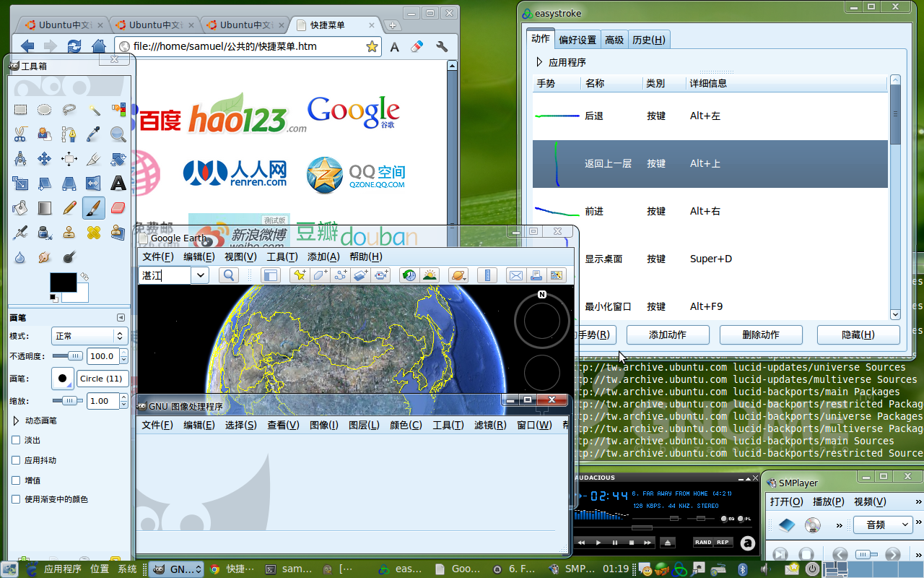Enable the 淡出 checkbox
This screenshot has width=924, height=578.
pyautogui.click(x=16, y=440)
